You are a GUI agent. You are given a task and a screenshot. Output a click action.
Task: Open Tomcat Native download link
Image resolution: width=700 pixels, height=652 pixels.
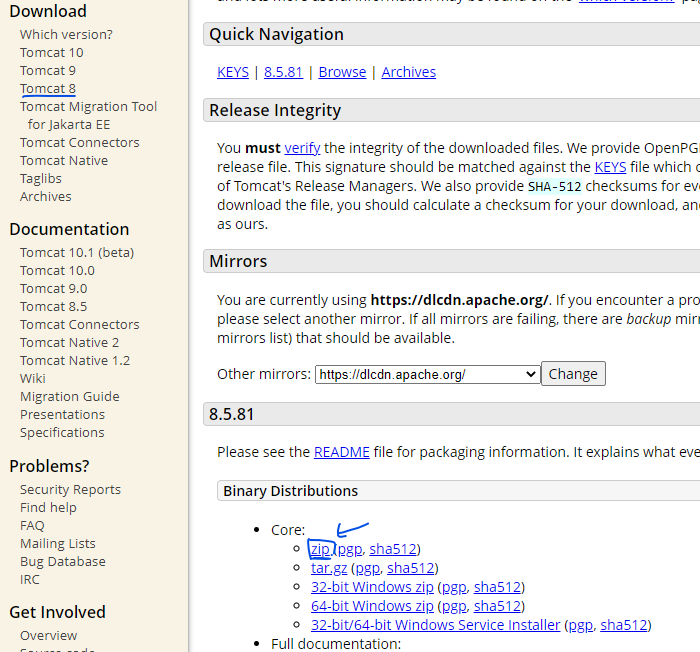[64, 160]
